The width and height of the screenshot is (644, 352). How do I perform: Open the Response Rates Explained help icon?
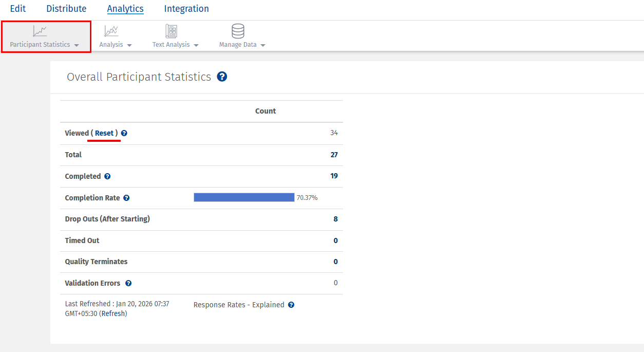coord(291,304)
